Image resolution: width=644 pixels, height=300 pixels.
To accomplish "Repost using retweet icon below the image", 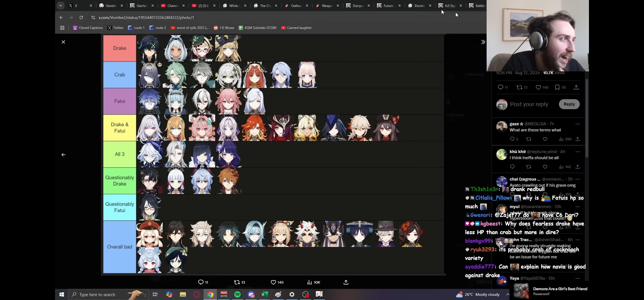I will 237,282.
